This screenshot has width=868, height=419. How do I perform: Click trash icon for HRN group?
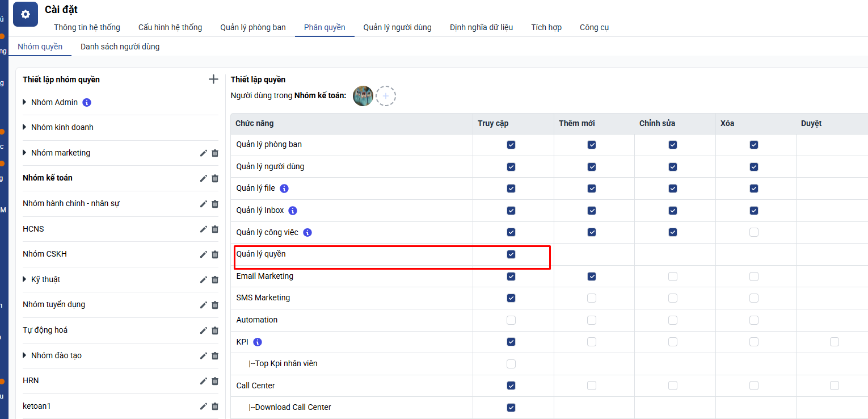(215, 381)
